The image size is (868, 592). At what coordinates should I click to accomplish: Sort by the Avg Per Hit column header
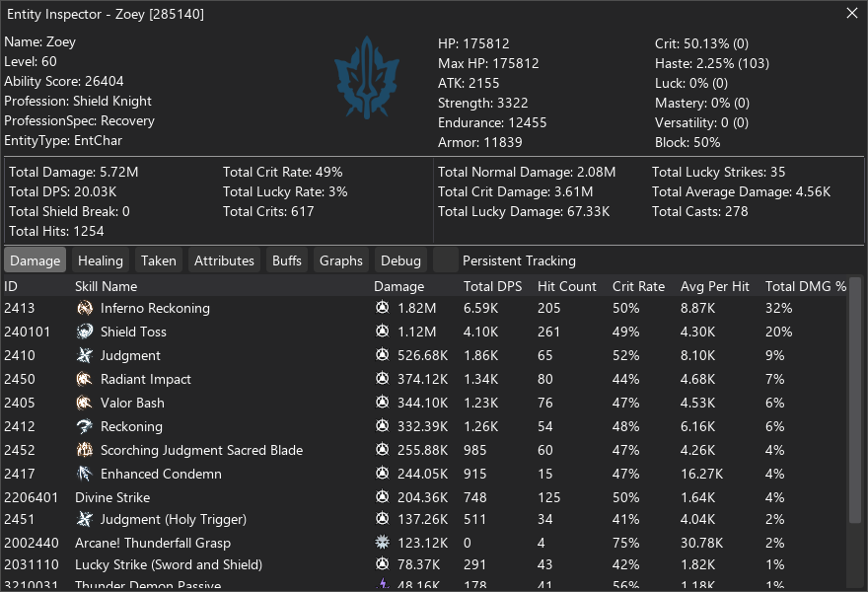[x=715, y=286]
